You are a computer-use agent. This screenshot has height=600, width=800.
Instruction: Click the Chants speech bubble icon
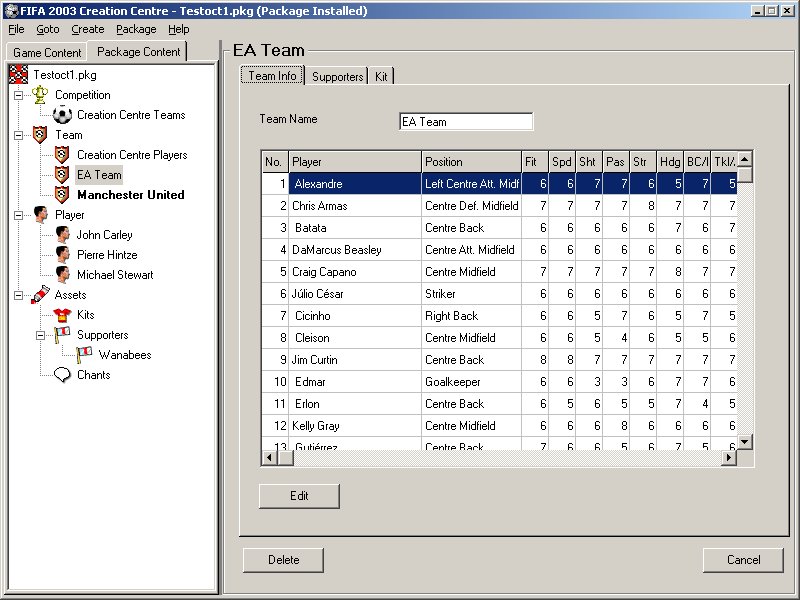(62, 375)
